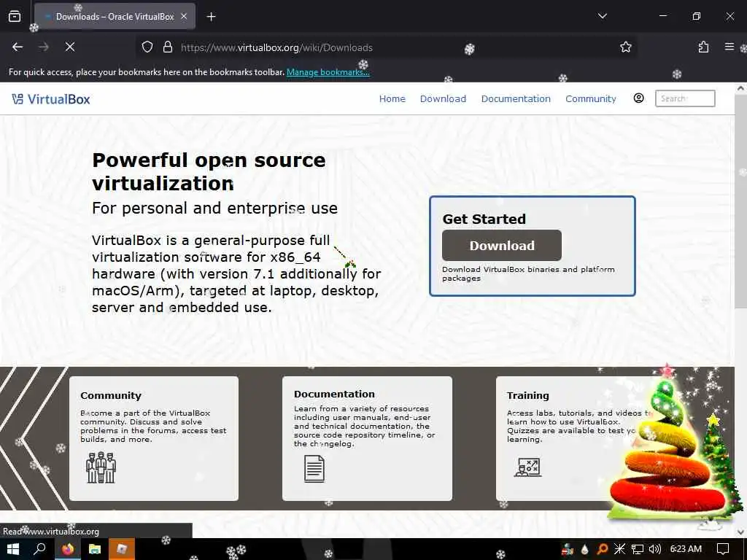Open the Training card heading

click(527, 395)
